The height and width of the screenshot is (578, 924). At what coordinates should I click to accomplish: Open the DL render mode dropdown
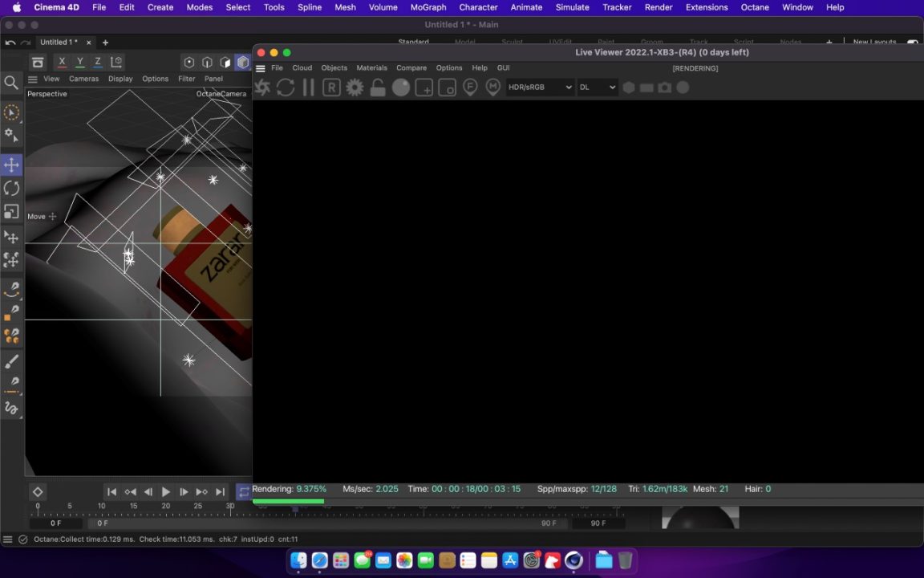coord(597,87)
